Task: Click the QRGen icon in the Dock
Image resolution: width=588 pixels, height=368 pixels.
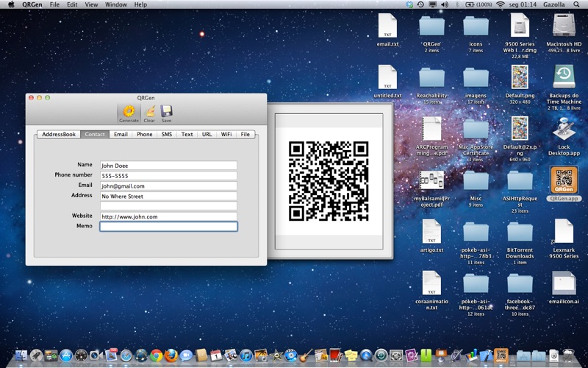Action: pyautogui.click(x=501, y=355)
